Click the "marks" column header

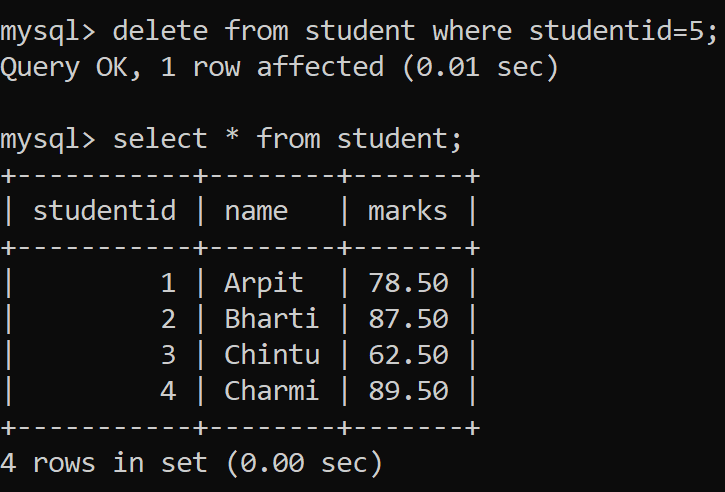tap(407, 211)
